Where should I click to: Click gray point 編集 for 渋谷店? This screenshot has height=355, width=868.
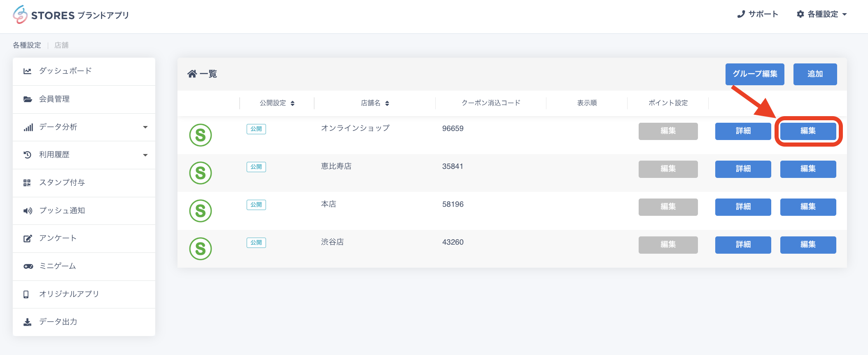click(668, 245)
